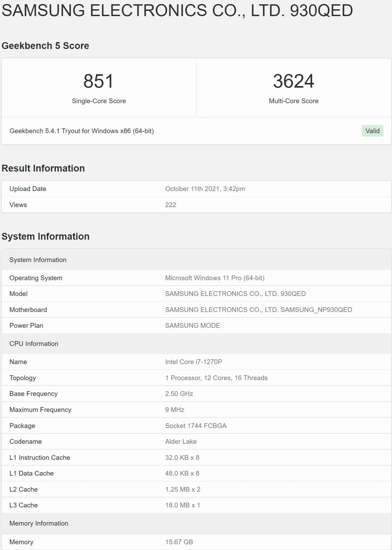Select the SAMSUNG MODE power plan value
The image size is (392, 550).
click(192, 325)
